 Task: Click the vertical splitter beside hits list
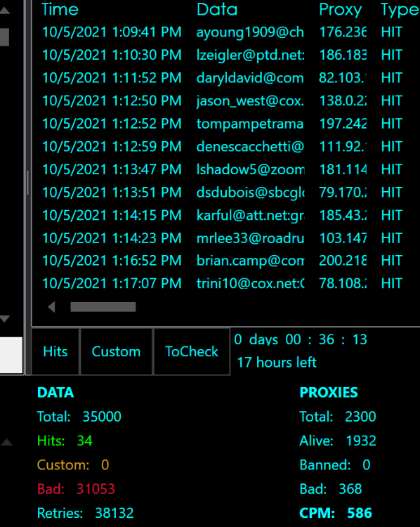point(27,183)
